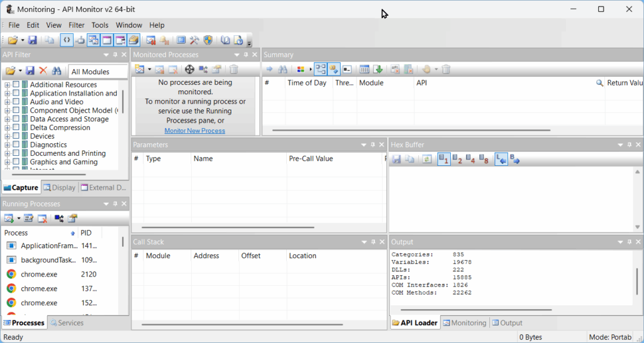
Task: Click the Monitor New Process link
Action: (195, 131)
